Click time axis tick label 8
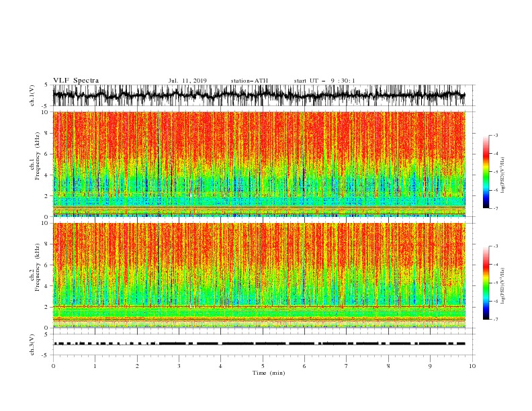The width and height of the screenshot is (532, 411). click(388, 366)
